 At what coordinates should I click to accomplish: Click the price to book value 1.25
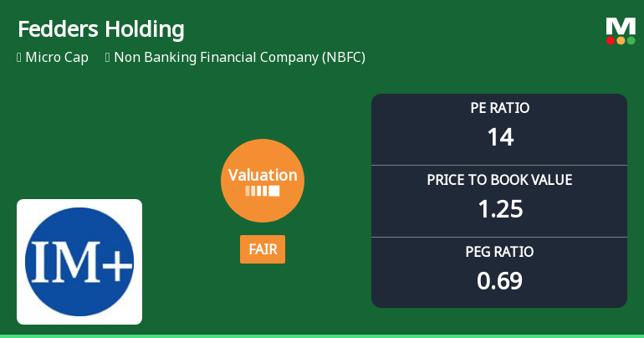tap(499, 208)
